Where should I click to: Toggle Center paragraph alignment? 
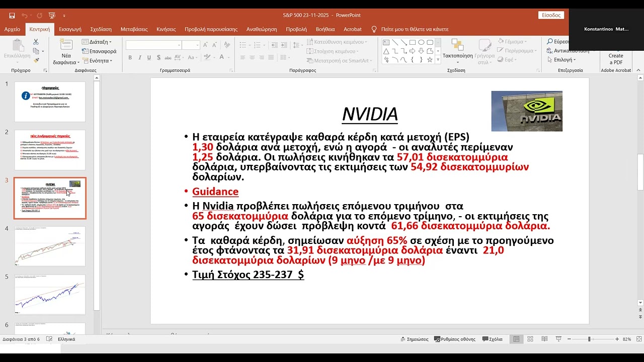click(x=252, y=58)
